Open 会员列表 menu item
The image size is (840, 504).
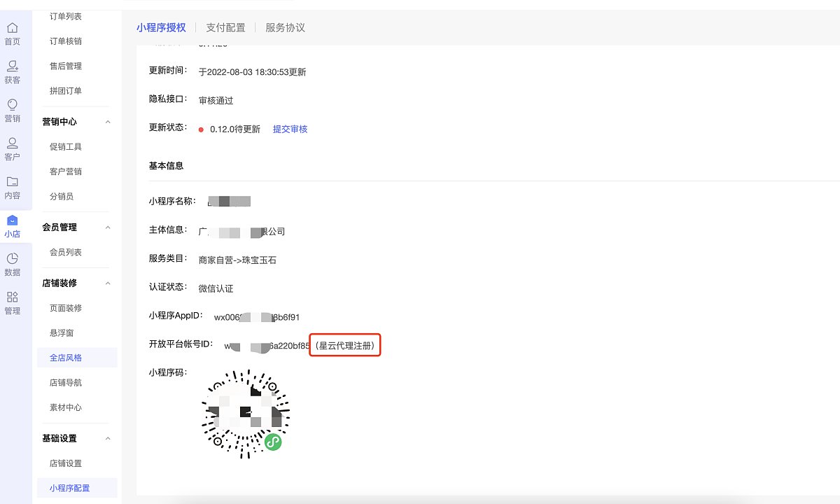[66, 252]
